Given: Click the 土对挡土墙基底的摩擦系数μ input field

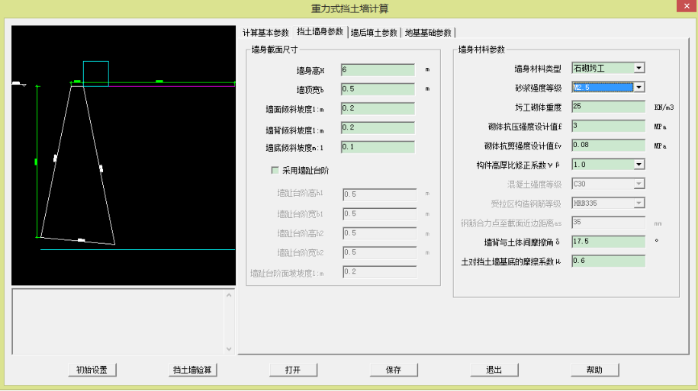Looking at the screenshot, I should click(609, 261).
